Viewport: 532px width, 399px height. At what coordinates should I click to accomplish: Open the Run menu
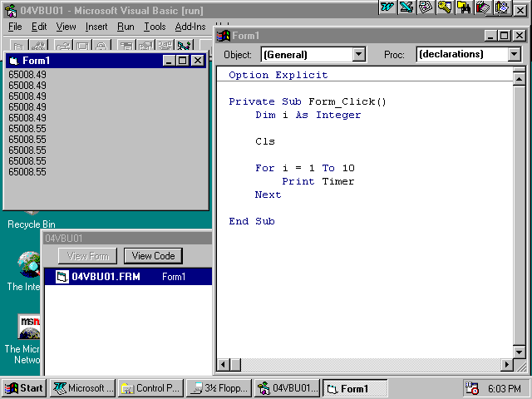click(126, 27)
